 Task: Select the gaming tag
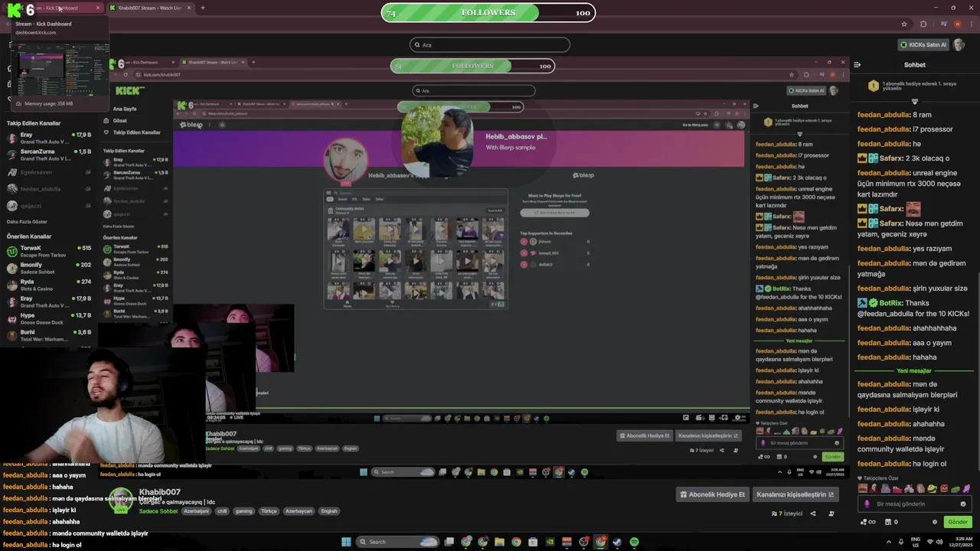pos(243,511)
